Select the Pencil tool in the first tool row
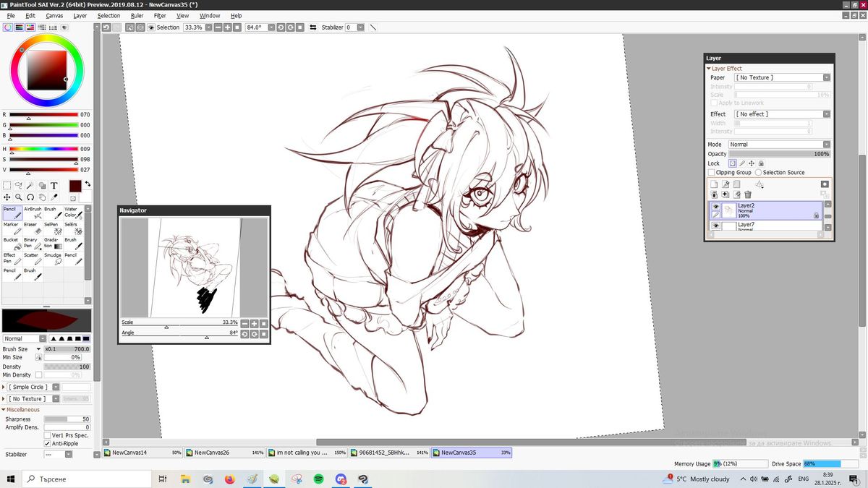The width and height of the screenshot is (868, 488). click(12, 212)
